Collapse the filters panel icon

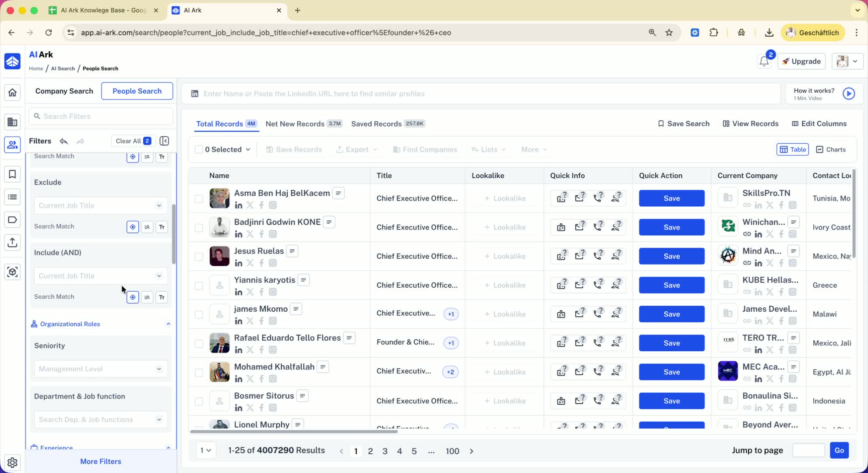164,141
